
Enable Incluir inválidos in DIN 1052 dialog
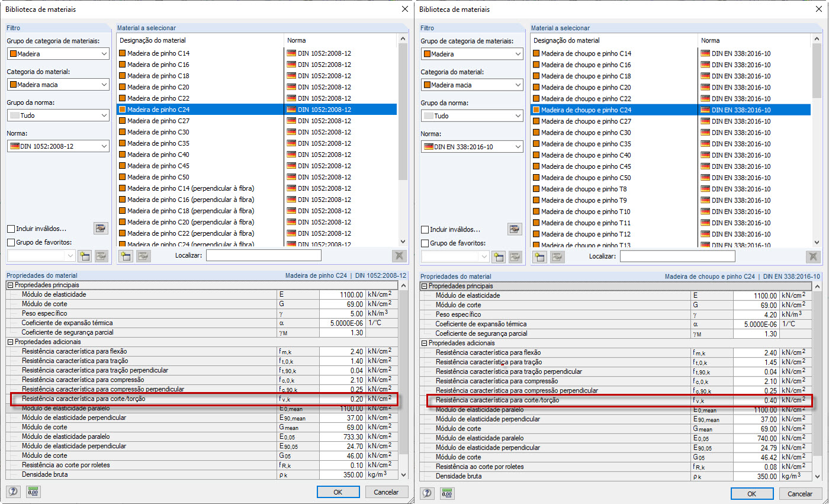pyautogui.click(x=11, y=229)
